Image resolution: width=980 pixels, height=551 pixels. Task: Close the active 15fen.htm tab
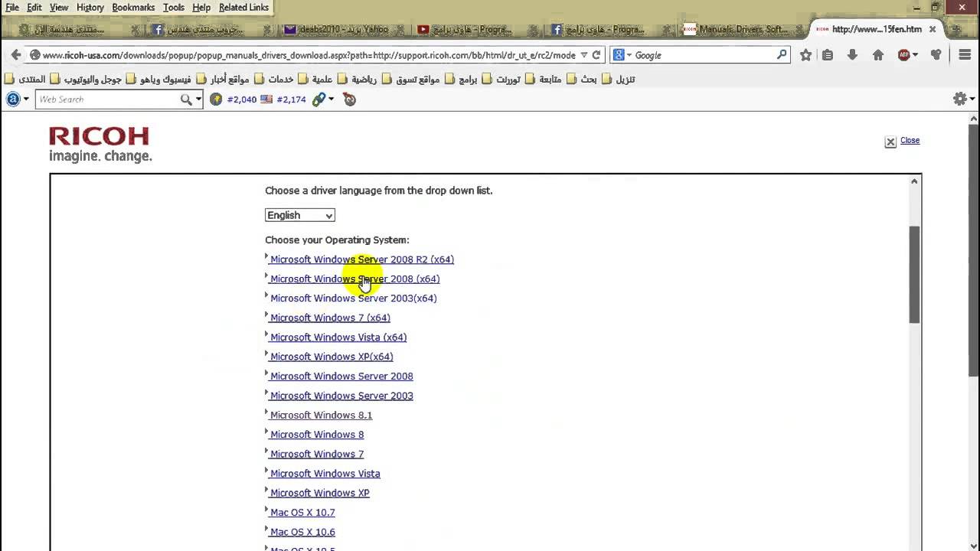coord(933,29)
